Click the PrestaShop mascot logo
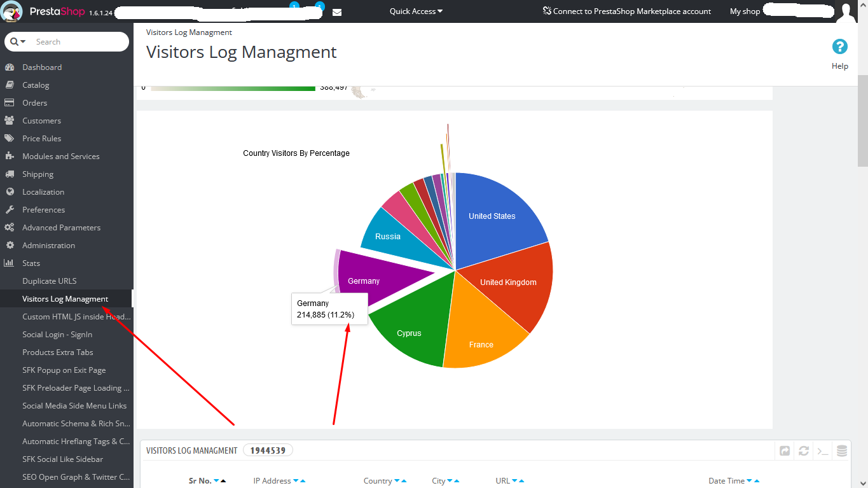Viewport: 868px width, 488px height. pyautogui.click(x=12, y=11)
